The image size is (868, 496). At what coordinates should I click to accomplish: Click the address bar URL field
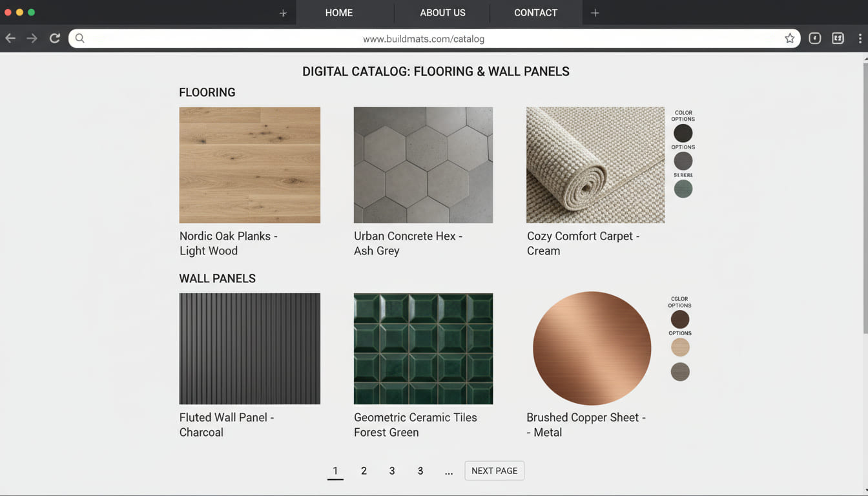424,39
